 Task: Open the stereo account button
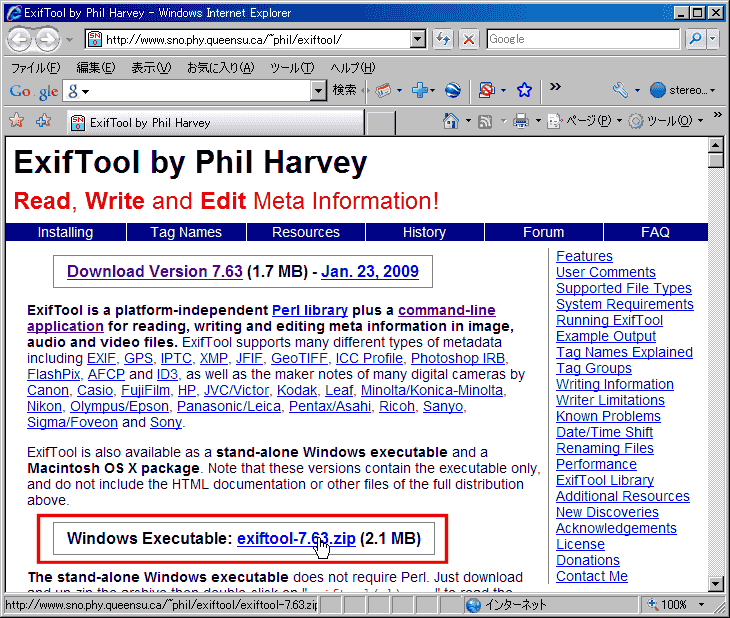click(682, 90)
